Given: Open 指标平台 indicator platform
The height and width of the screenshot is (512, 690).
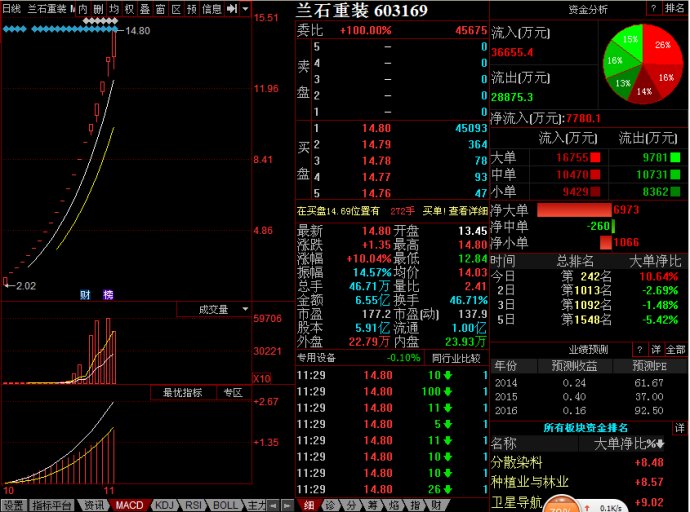Looking at the screenshot, I should 51,505.
